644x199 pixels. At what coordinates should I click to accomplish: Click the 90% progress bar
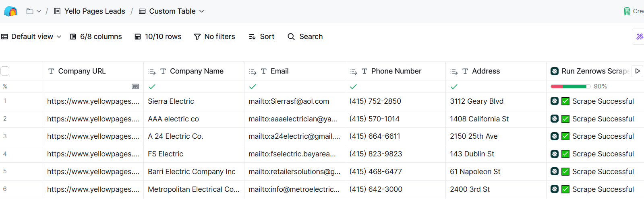(570, 86)
